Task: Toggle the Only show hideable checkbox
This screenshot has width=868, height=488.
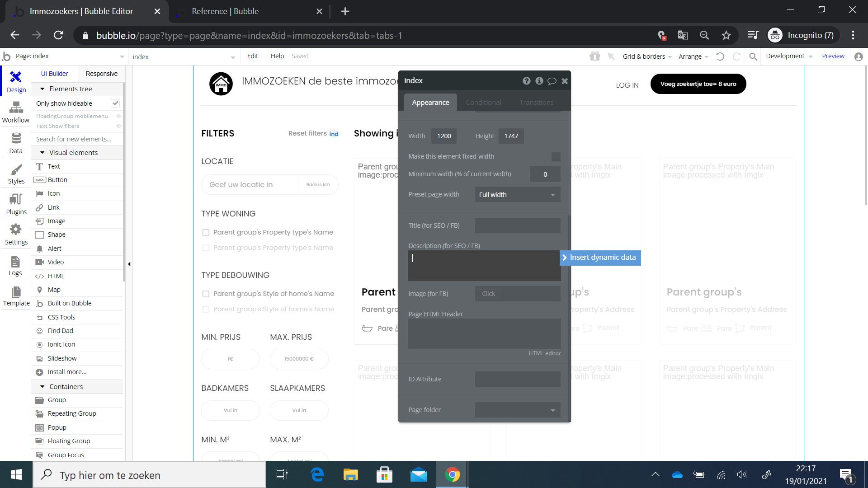Action: click(115, 103)
